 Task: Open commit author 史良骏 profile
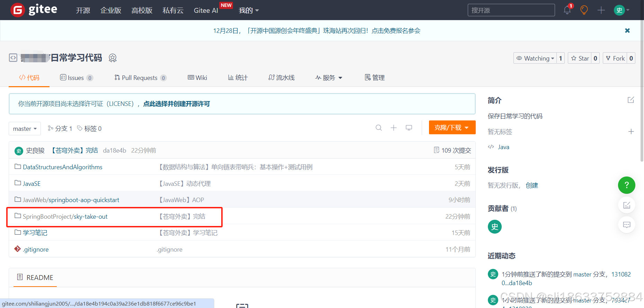35,151
